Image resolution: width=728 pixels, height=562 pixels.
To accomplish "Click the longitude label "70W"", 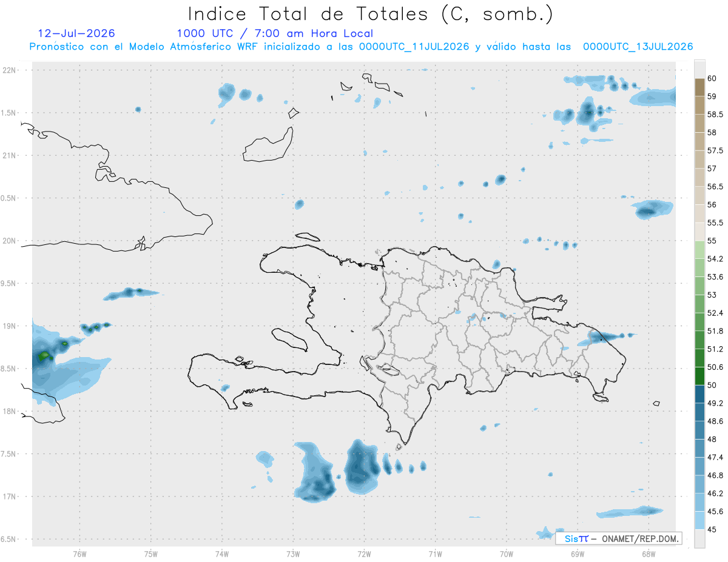I will pos(507,554).
